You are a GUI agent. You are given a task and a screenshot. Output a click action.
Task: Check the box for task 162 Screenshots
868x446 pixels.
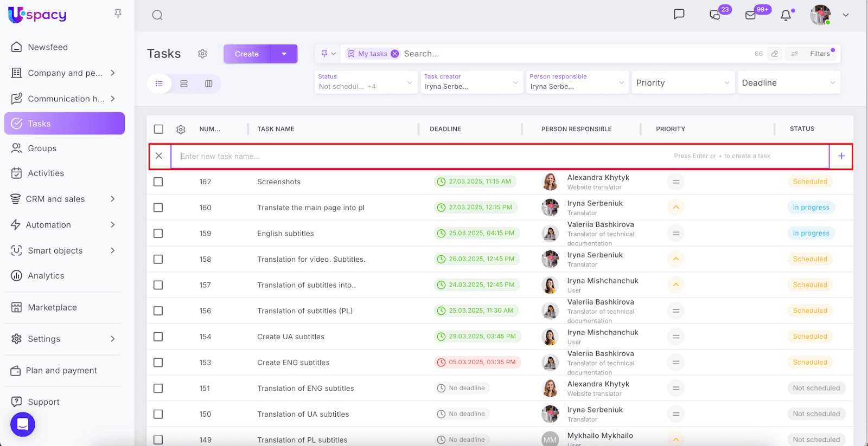(x=158, y=182)
